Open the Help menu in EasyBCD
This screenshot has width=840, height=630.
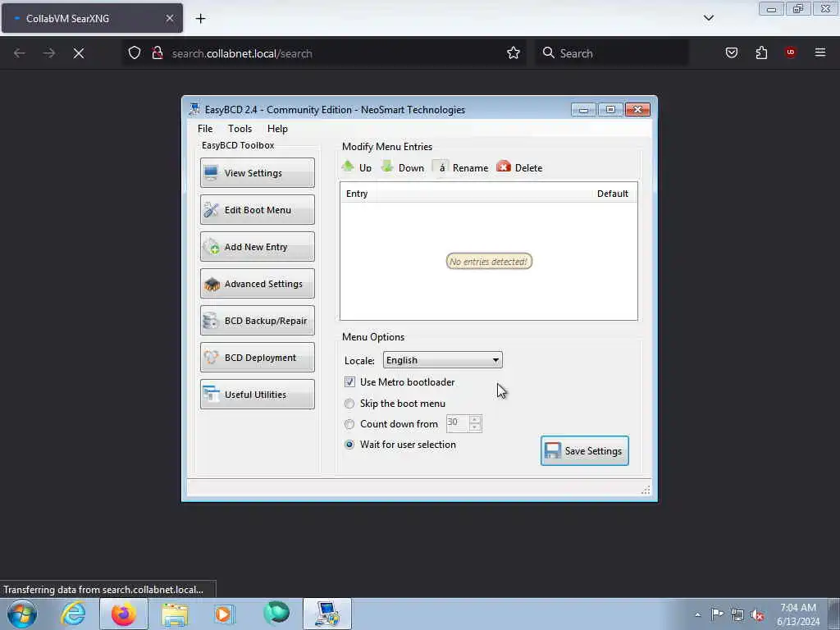[x=277, y=129]
